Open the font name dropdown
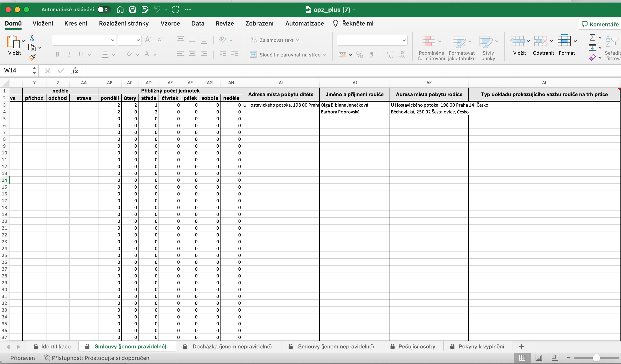Screen dimensions: 621x364 (112, 40)
